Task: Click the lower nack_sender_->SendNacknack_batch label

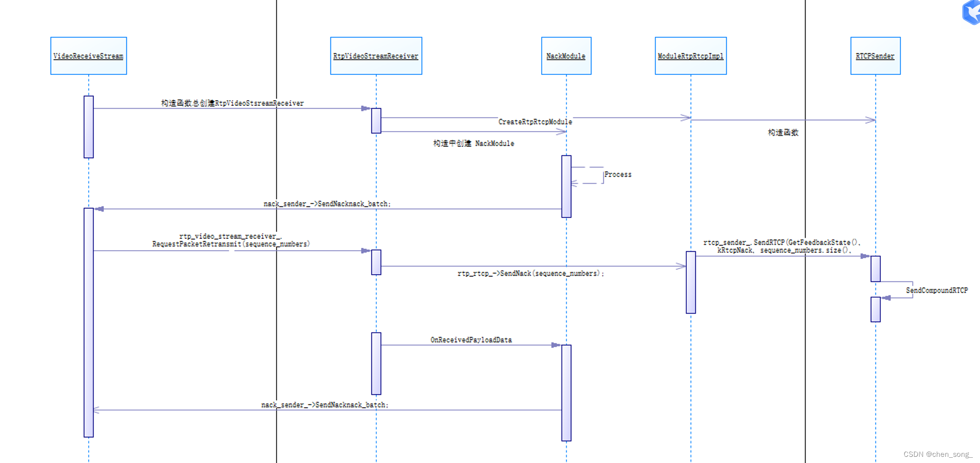Action: click(325, 405)
